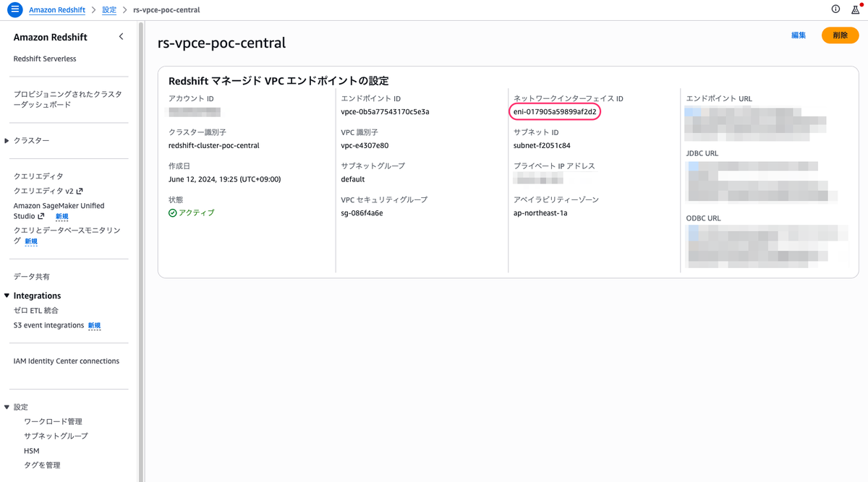Open Redshift Serverless in sidebar
868x482 pixels.
(x=45, y=59)
